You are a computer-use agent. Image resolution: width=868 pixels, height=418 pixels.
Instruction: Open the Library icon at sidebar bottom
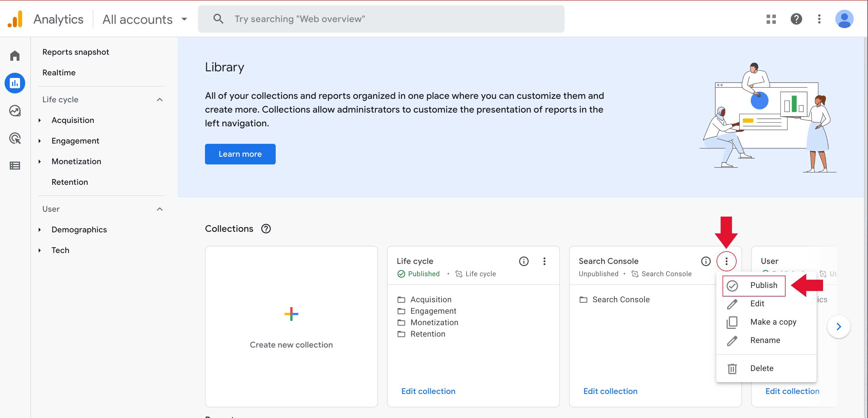coord(15,166)
